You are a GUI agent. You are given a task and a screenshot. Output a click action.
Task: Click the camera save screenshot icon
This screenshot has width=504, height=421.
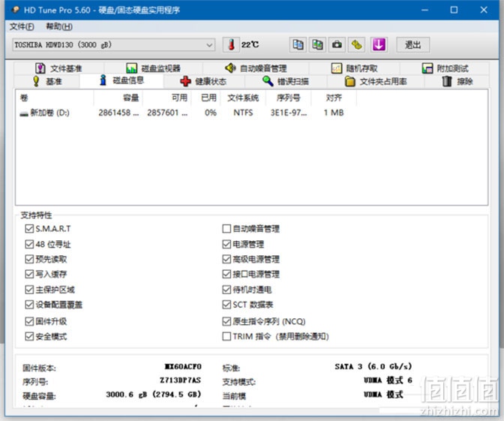point(337,45)
